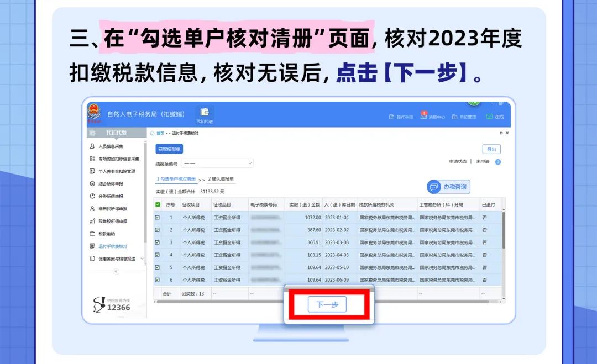Click the 首页 home icon in breadcrumb

153,134
